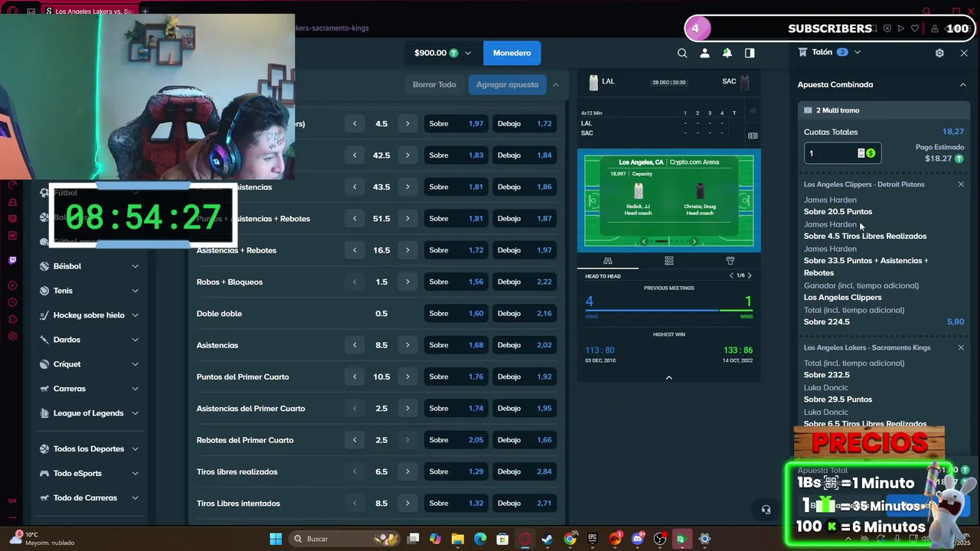The image size is (980, 551).
Task: Open the user profile icon
Action: point(704,53)
